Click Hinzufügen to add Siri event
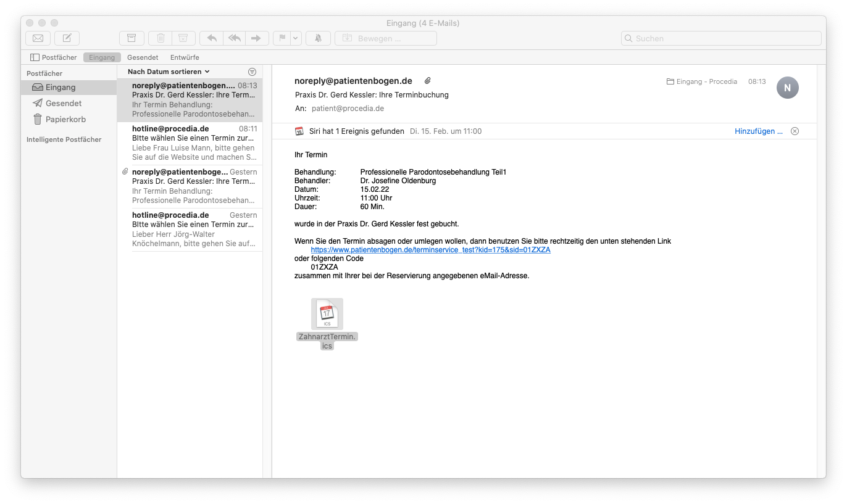 click(758, 131)
